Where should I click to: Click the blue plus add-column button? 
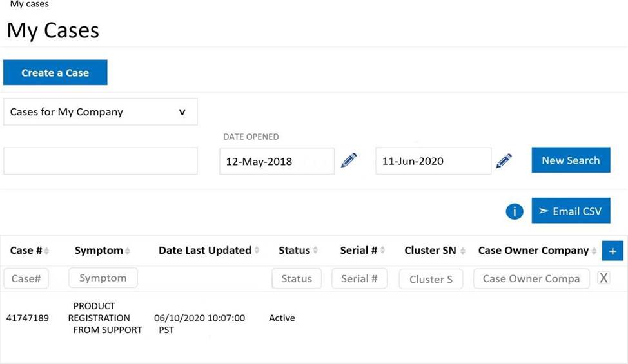tap(612, 251)
